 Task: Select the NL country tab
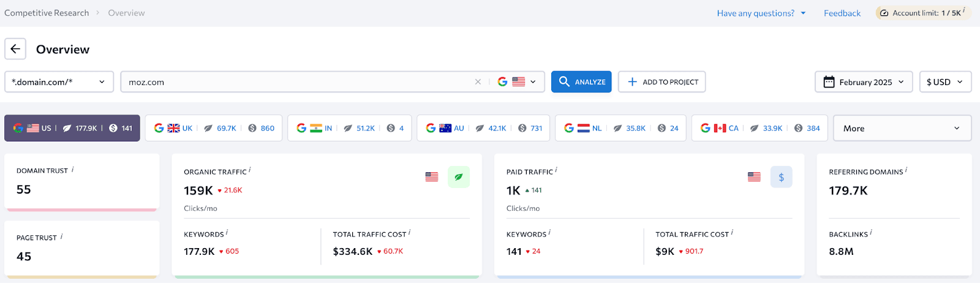620,128
